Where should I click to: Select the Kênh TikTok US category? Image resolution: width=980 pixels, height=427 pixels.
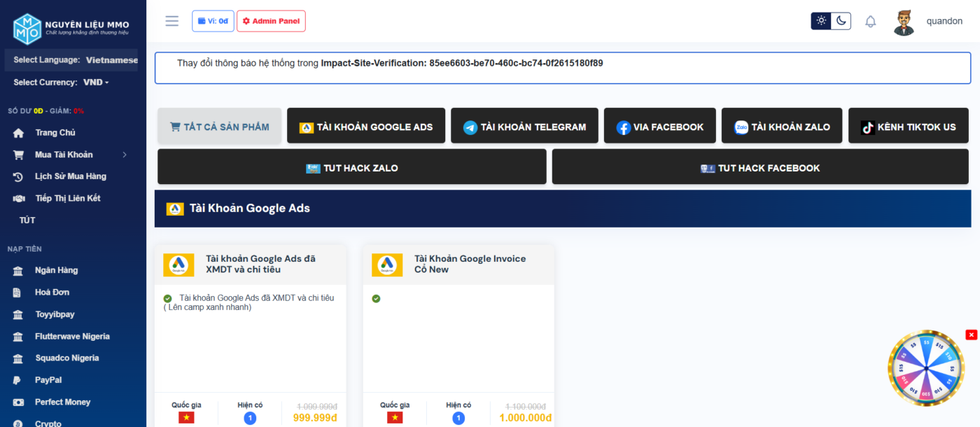(908, 127)
